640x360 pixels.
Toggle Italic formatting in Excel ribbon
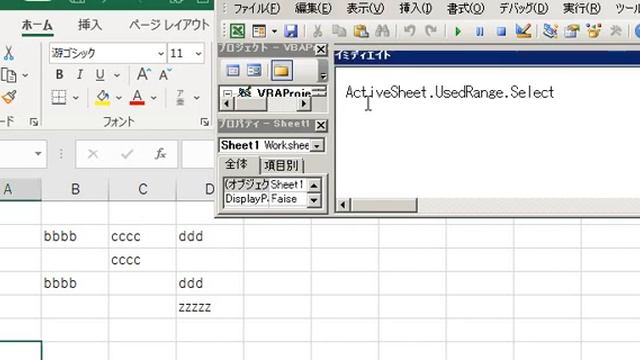pos(80,75)
